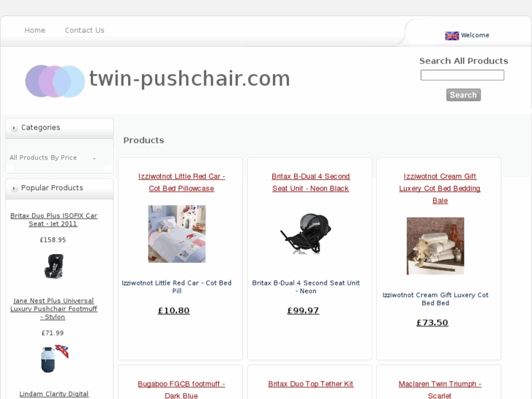Open the Bugaboo FGCB footmuff Dark Blue link
The width and height of the screenshot is (532, 399).
point(181,389)
